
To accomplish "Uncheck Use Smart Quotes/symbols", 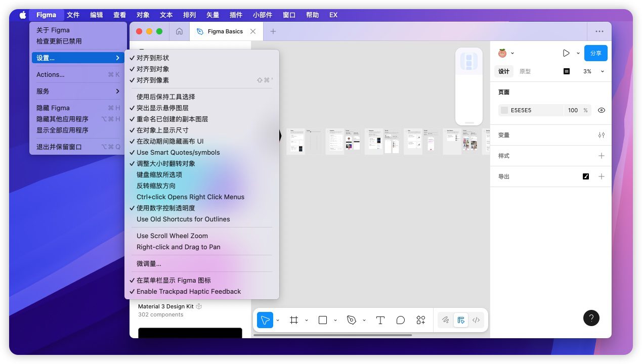I will pos(178,153).
